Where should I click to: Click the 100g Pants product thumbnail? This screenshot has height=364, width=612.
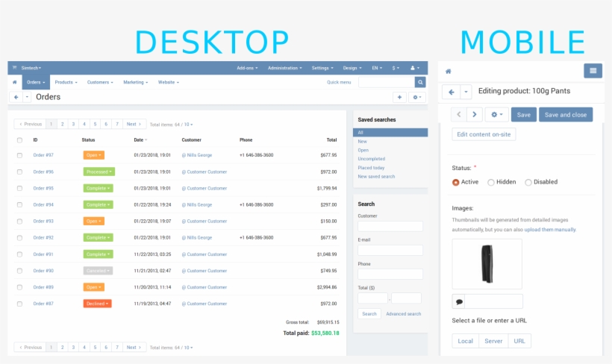(x=487, y=264)
